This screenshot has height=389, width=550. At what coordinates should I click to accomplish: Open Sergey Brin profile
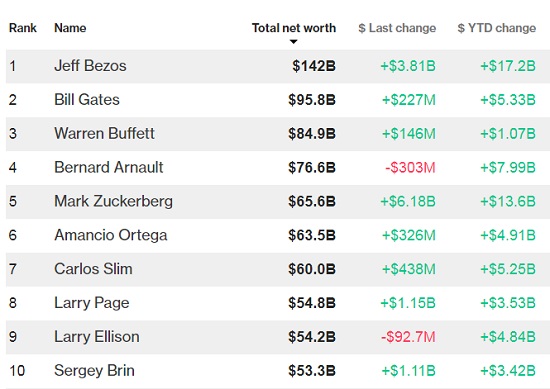(94, 371)
